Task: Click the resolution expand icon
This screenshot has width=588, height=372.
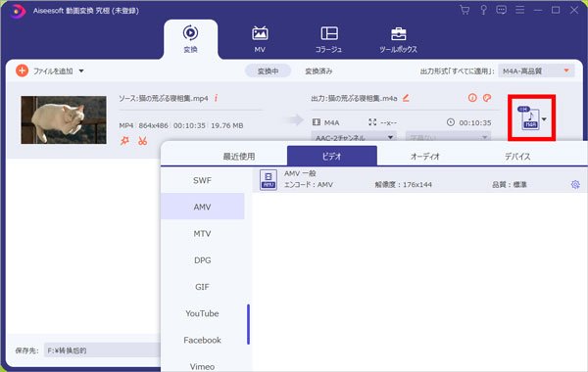Action: [x=372, y=122]
